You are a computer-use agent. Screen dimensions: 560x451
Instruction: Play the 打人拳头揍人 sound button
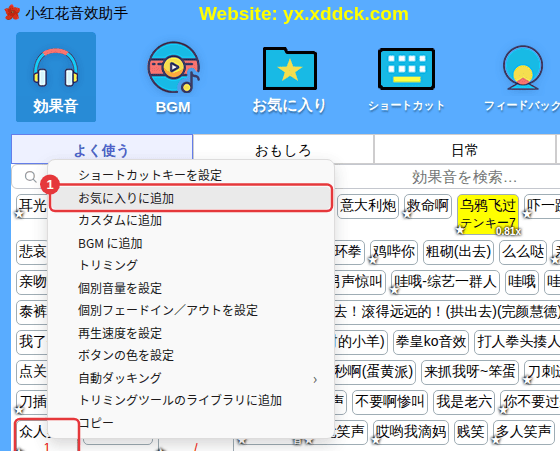click(x=517, y=342)
